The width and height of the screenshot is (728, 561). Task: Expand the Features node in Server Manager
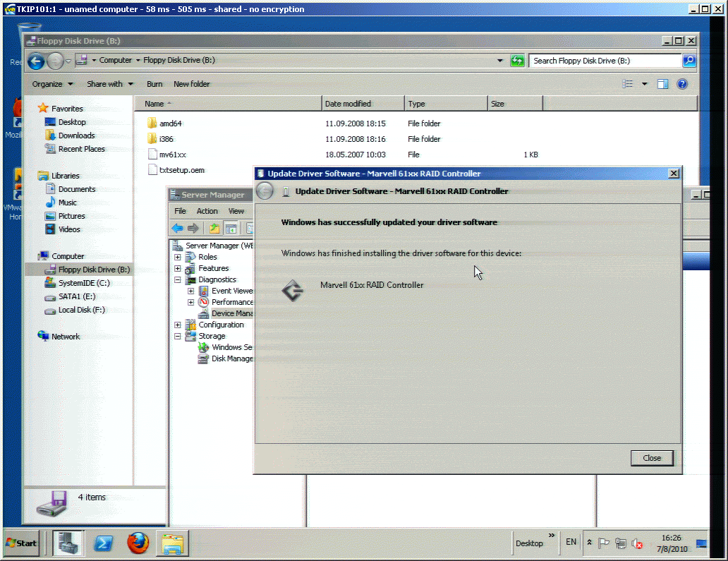[x=177, y=268]
